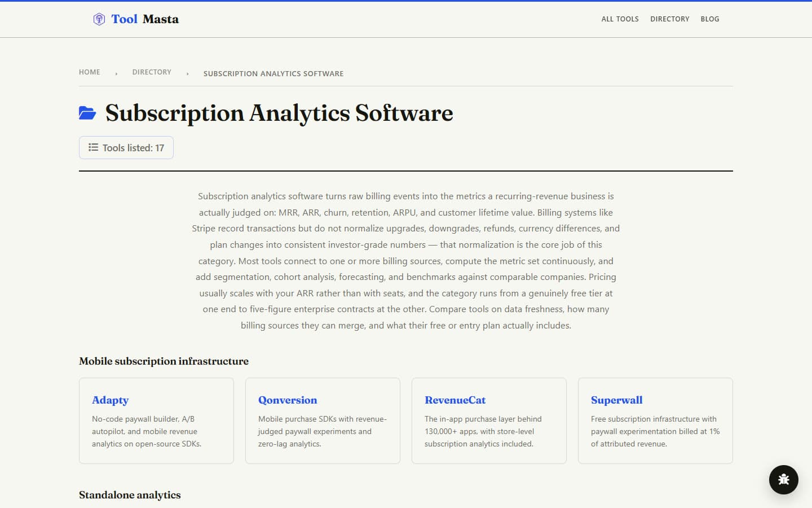Visit the RevenueCat tool page
812x508 pixels.
pyautogui.click(x=455, y=400)
